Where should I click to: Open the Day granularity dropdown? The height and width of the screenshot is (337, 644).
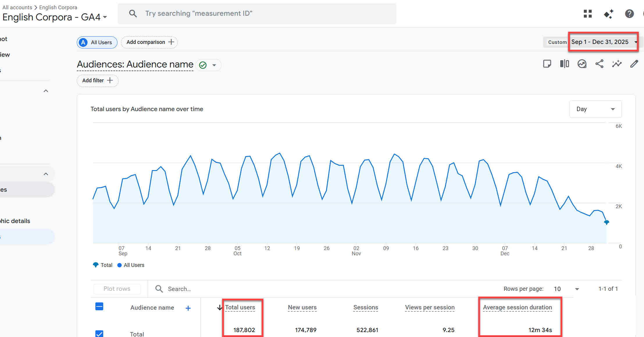(x=595, y=109)
